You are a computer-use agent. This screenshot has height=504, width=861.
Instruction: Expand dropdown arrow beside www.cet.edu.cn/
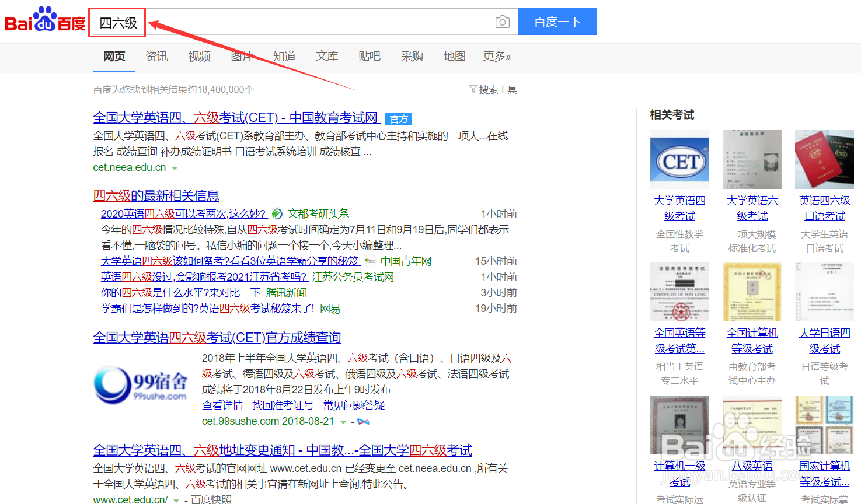point(176,501)
